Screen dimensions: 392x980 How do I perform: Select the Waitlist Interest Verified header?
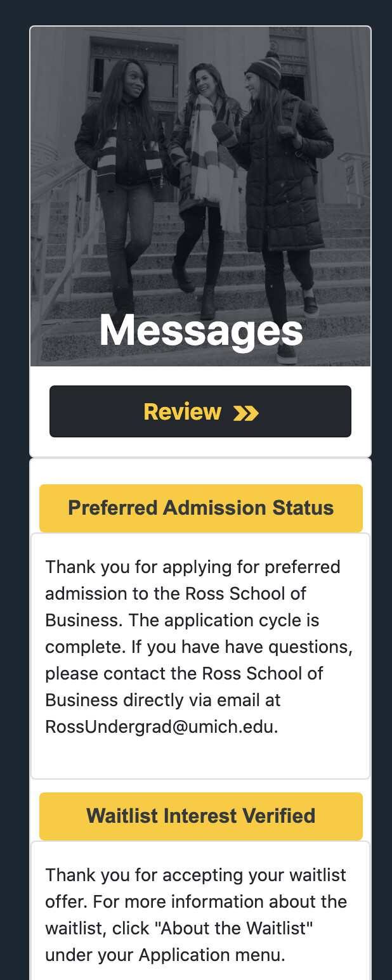click(x=200, y=816)
